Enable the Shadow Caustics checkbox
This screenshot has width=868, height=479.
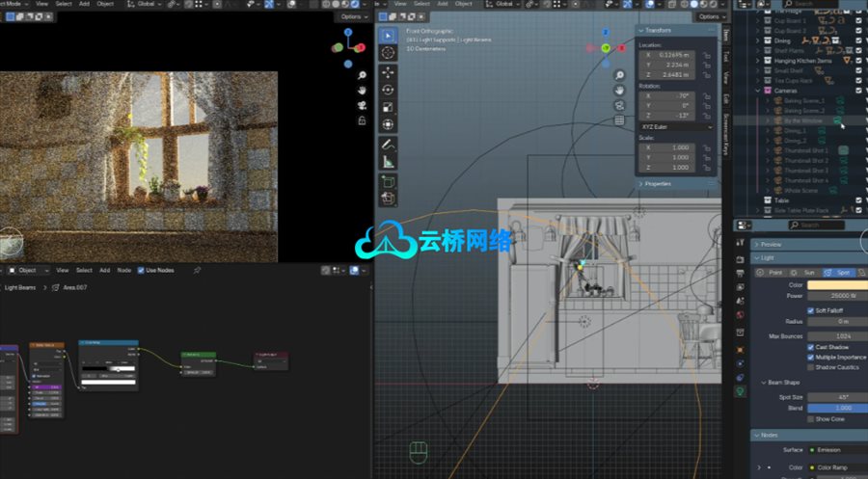(811, 367)
